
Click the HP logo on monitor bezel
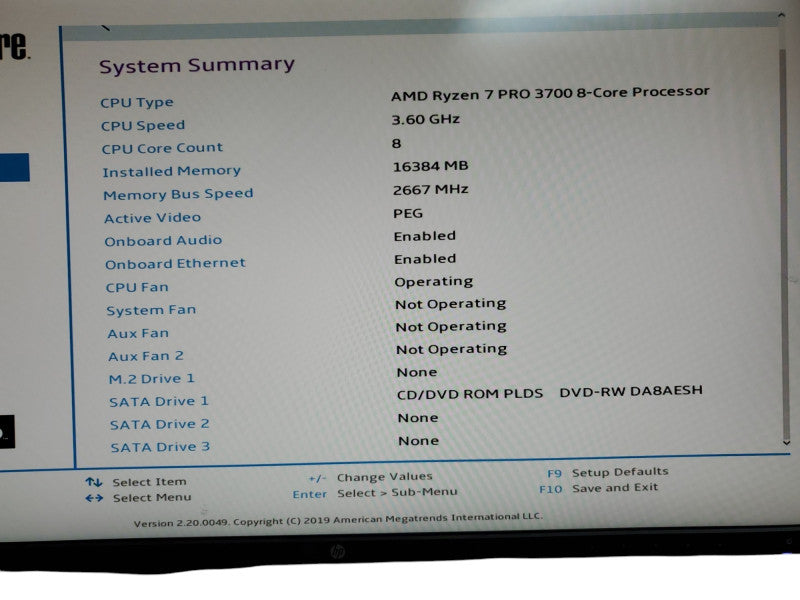click(337, 551)
